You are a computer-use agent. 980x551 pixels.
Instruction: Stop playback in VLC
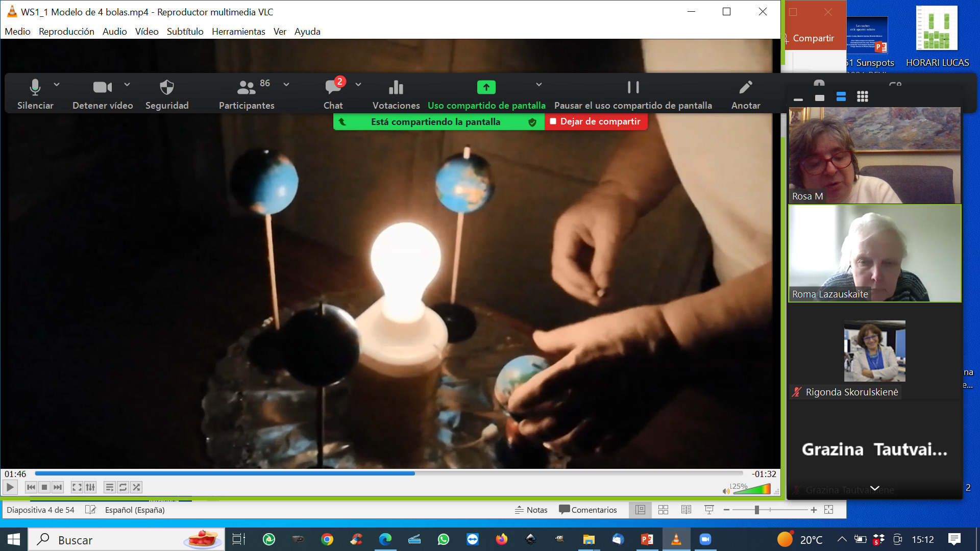coord(44,487)
